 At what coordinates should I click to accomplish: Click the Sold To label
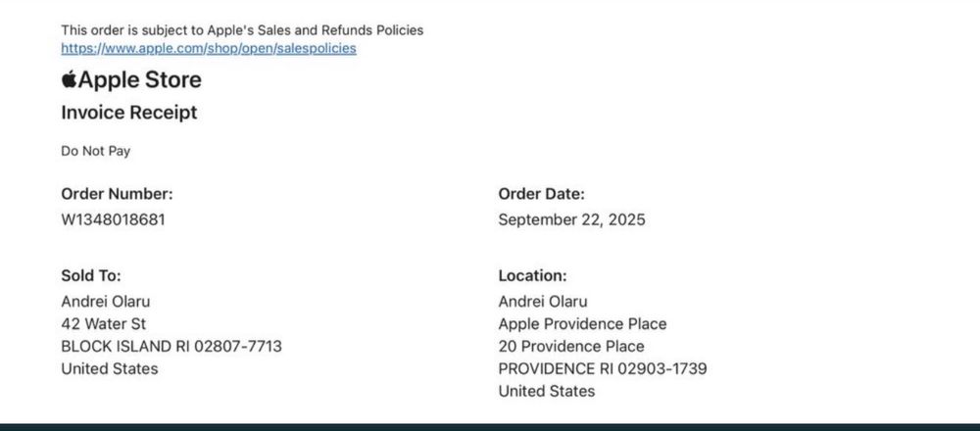(x=91, y=276)
